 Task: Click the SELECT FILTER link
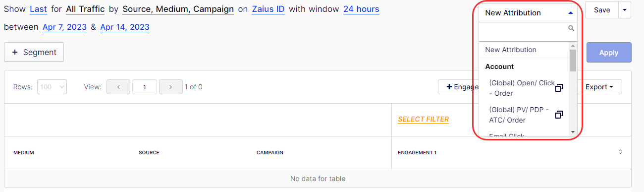coord(423,119)
